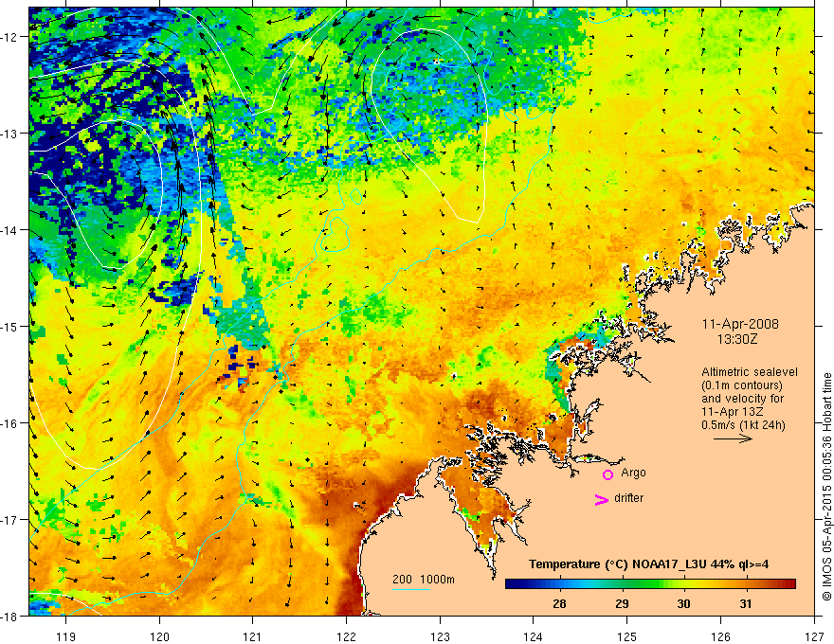Screen dimensions: 834x644
Task: Click the latitude axis label -13
Action: click(x=10, y=134)
